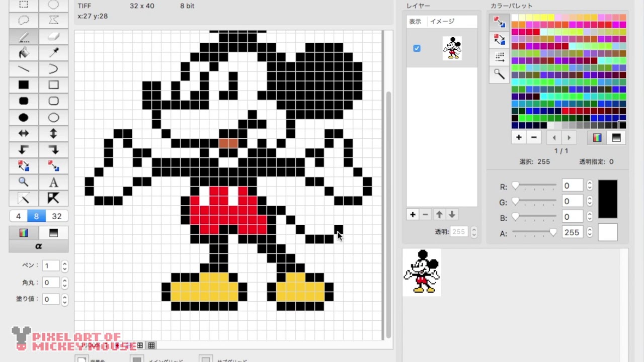
Task: Select the magnifier zoom tool in toolbox
Action: (24, 182)
